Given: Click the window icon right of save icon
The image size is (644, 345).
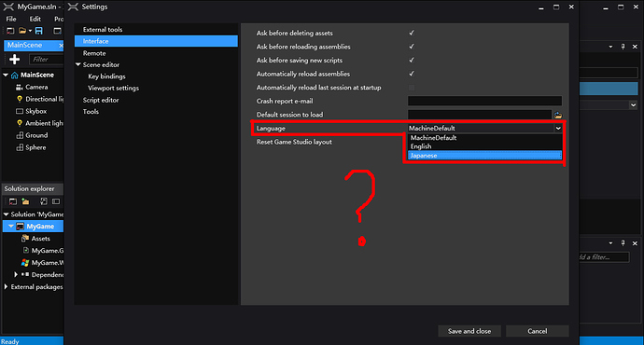Looking at the screenshot, I should [57, 31].
